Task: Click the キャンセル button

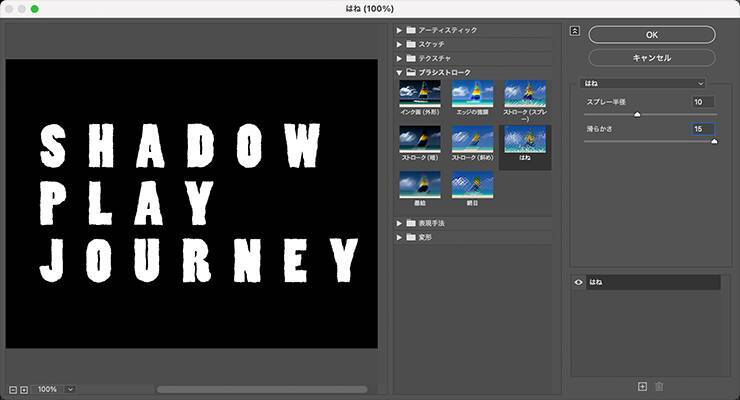Action: [x=651, y=58]
